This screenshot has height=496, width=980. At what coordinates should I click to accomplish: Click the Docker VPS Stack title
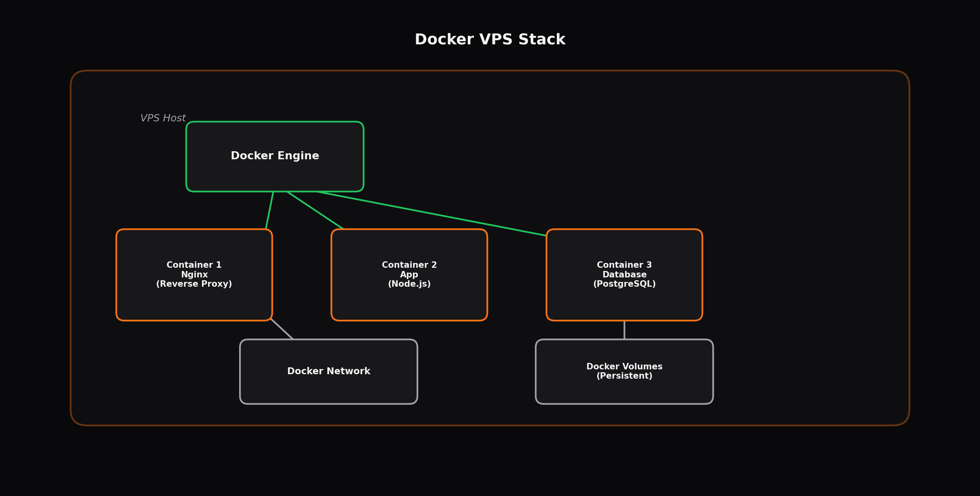tap(490, 40)
